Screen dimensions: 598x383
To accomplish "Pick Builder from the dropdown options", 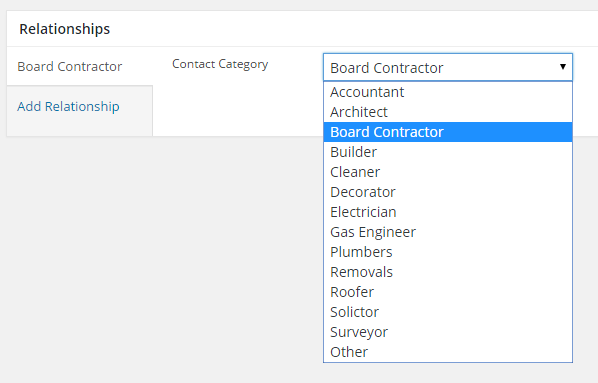I will pyautogui.click(x=448, y=152).
